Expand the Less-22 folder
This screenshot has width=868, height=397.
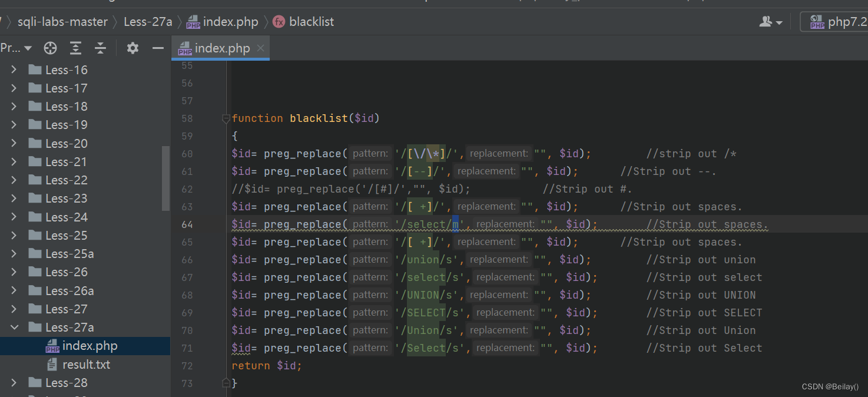(14, 180)
